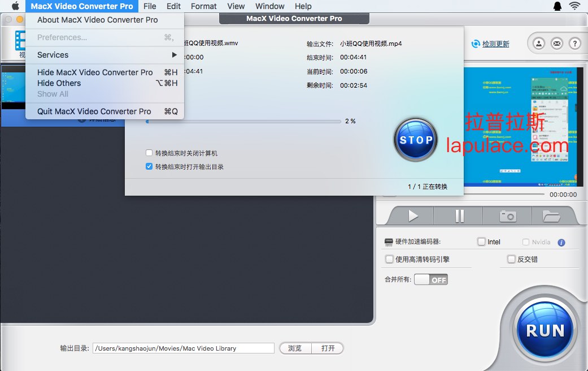Click the source video thumbnail in list

[14, 87]
